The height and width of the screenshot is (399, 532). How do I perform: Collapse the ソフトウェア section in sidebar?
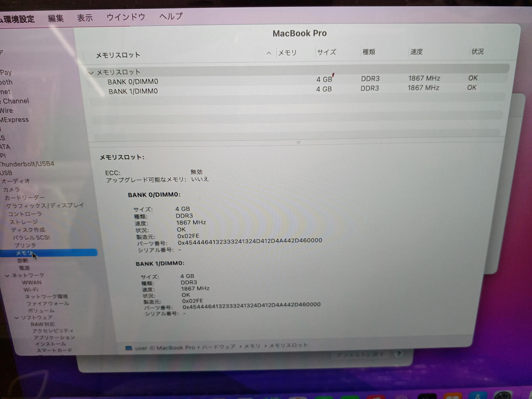tap(17, 318)
